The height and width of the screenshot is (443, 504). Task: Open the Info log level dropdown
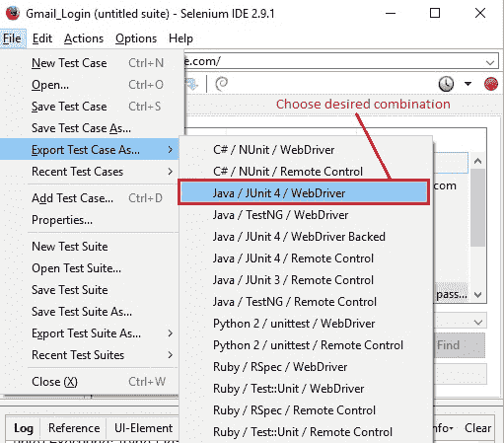click(443, 428)
